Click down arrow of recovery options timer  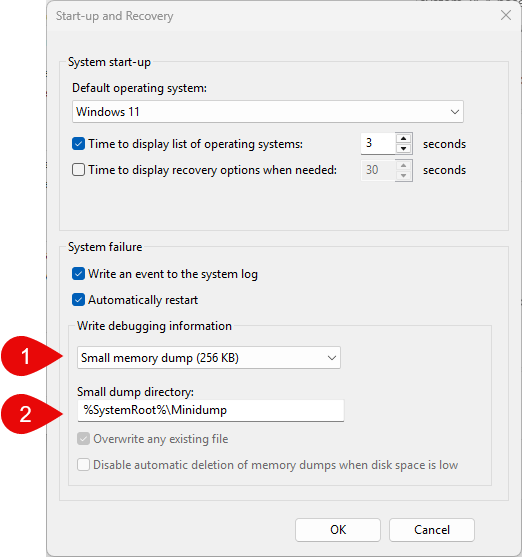(x=403, y=175)
